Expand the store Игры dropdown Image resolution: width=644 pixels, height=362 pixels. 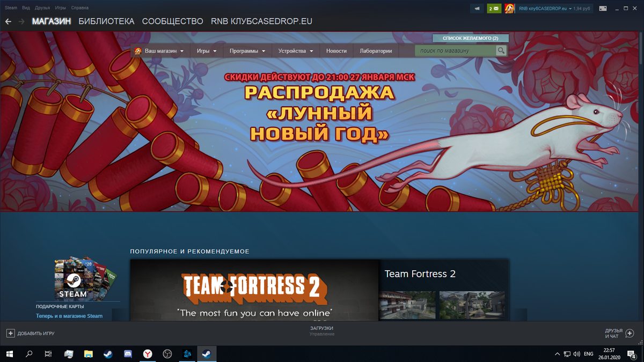click(207, 51)
